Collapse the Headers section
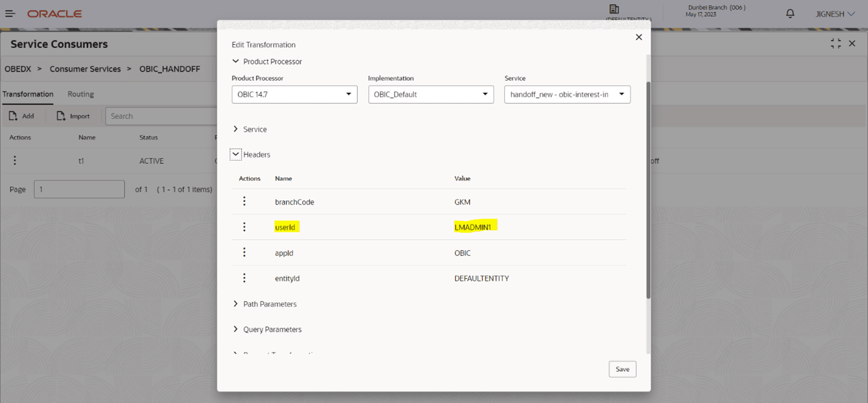The height and width of the screenshot is (403, 868). [x=236, y=155]
